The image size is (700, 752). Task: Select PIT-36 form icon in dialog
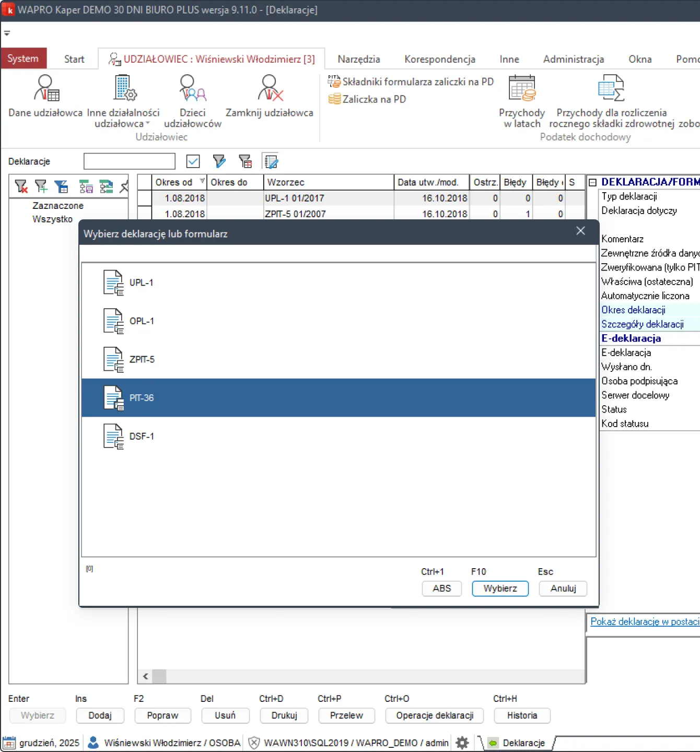(x=113, y=398)
